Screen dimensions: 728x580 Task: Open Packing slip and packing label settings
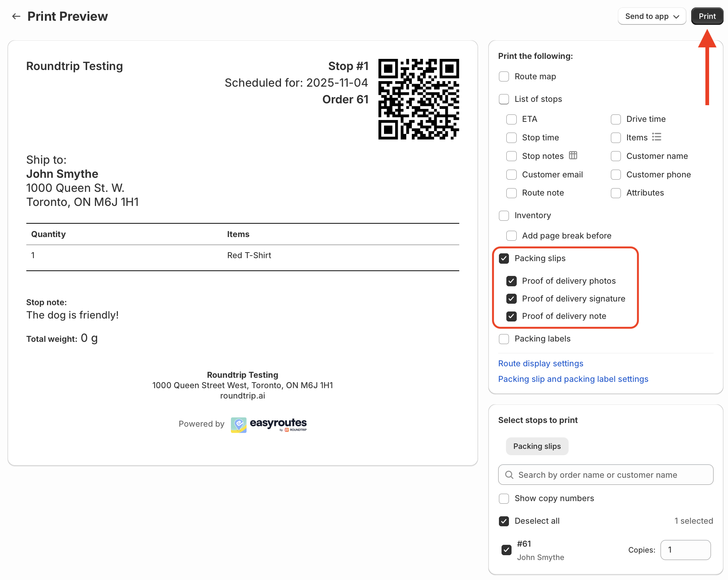point(573,379)
